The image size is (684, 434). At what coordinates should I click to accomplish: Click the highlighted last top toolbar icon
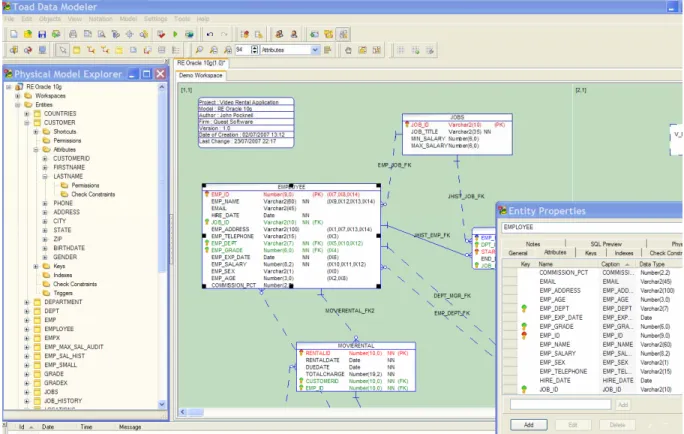point(343,34)
